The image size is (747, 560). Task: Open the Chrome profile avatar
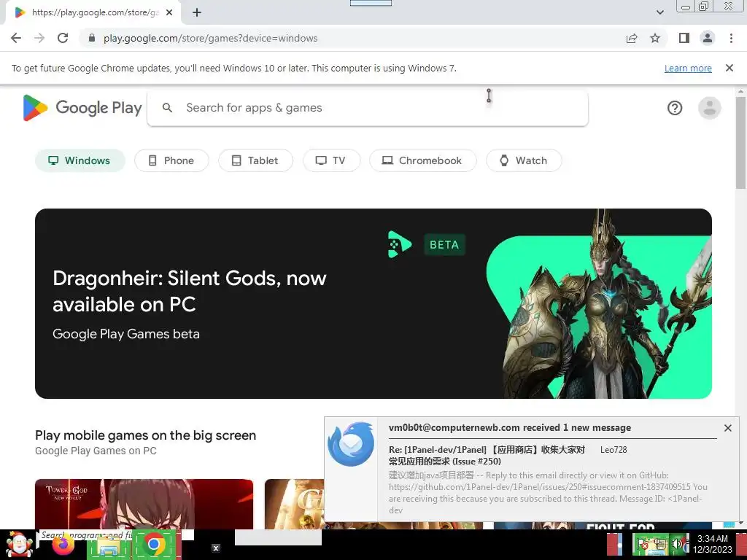pyautogui.click(x=708, y=38)
